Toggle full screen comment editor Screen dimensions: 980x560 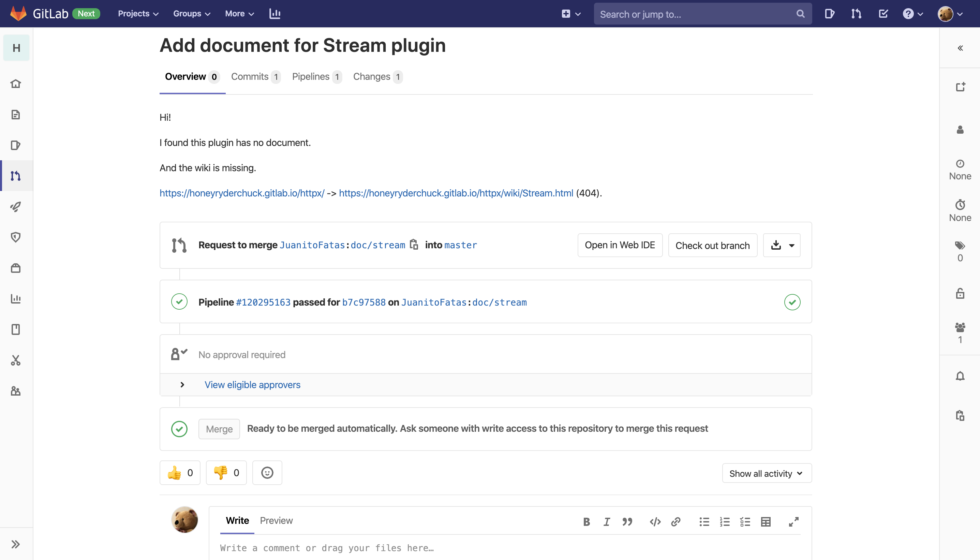point(793,522)
